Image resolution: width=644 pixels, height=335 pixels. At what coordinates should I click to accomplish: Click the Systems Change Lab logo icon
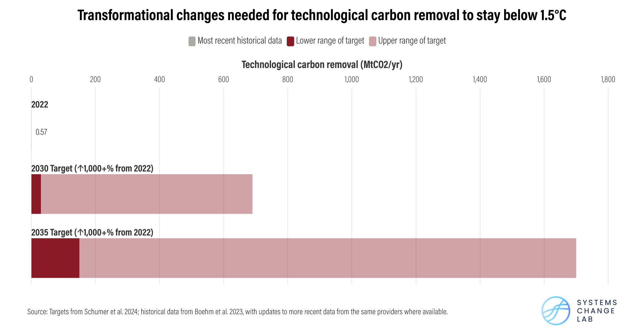556,311
